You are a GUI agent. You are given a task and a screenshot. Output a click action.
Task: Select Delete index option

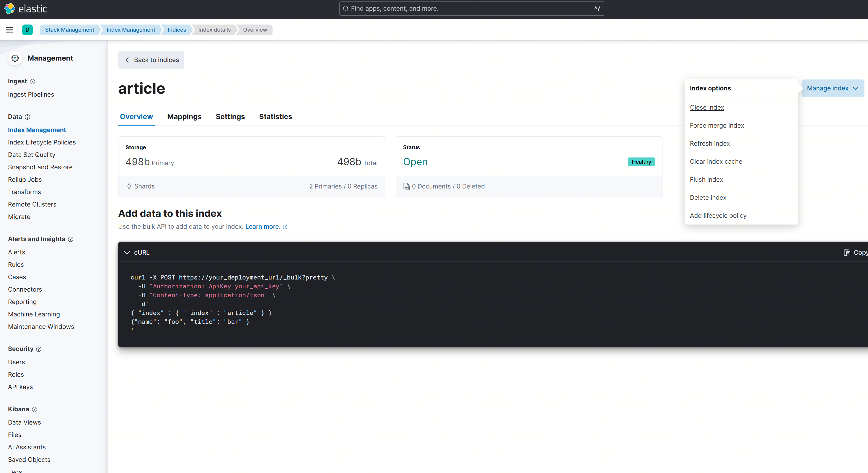pos(708,198)
